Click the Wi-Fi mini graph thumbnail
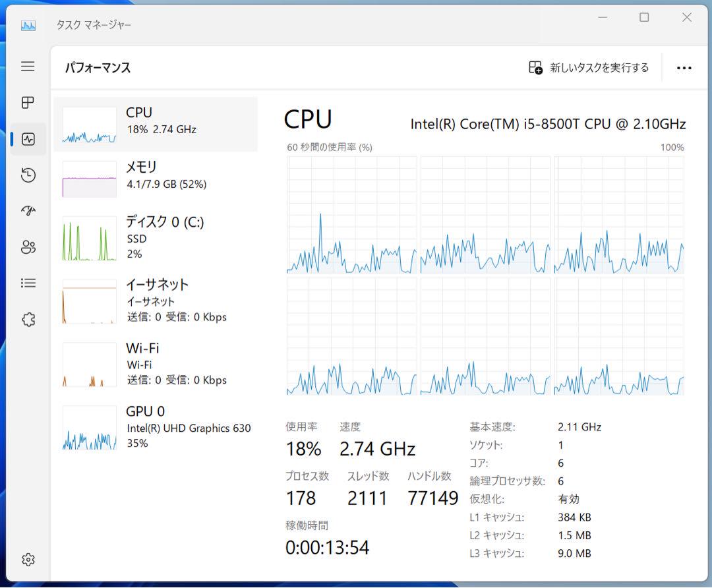The height and width of the screenshot is (588, 712). point(90,364)
